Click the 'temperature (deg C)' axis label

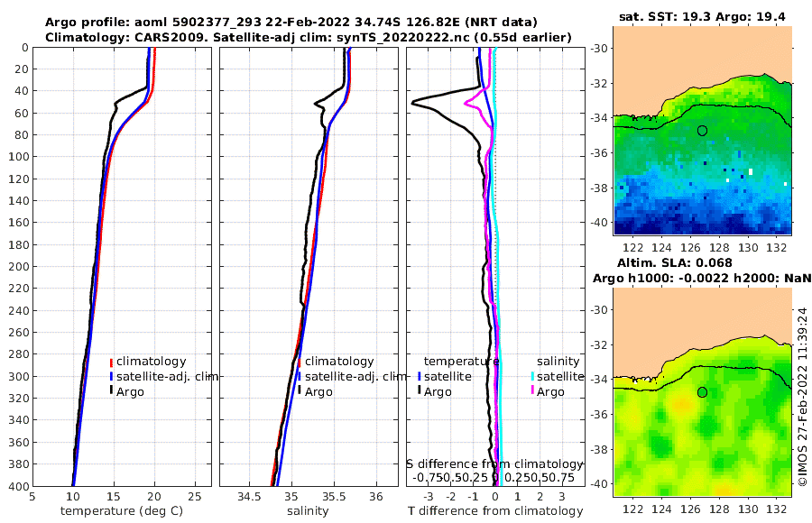tap(122, 511)
